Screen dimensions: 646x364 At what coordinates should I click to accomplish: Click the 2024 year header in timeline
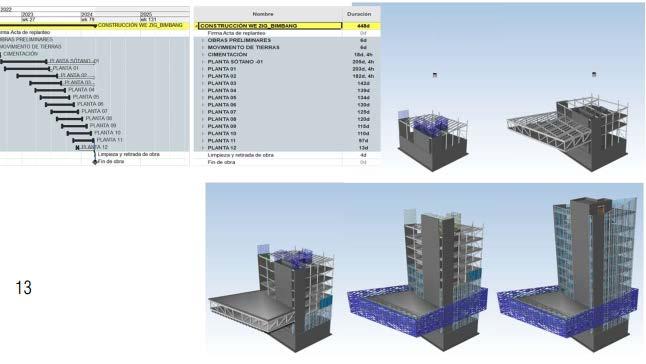point(87,14)
